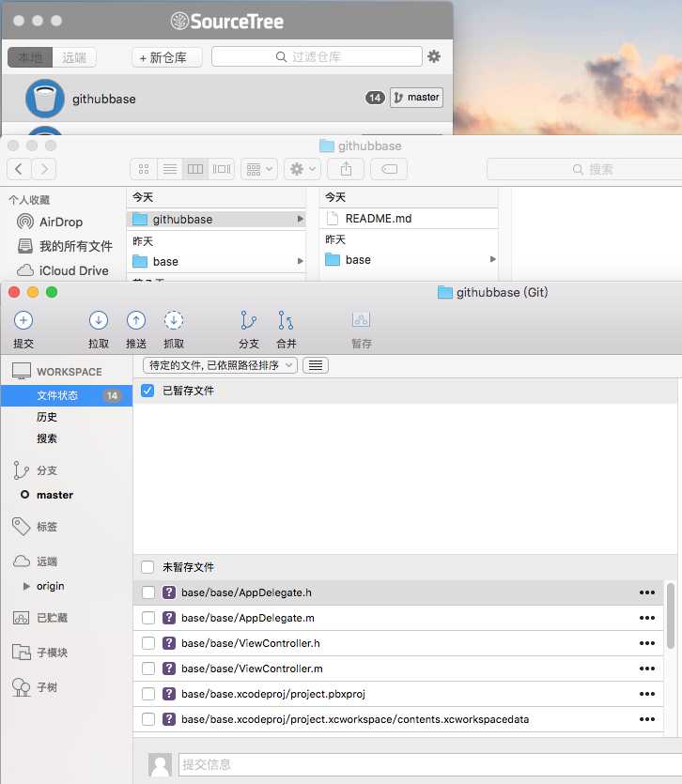Click the Tags (标签) sidebar icon
Viewport: 682px width, 784px height.
coord(21,526)
